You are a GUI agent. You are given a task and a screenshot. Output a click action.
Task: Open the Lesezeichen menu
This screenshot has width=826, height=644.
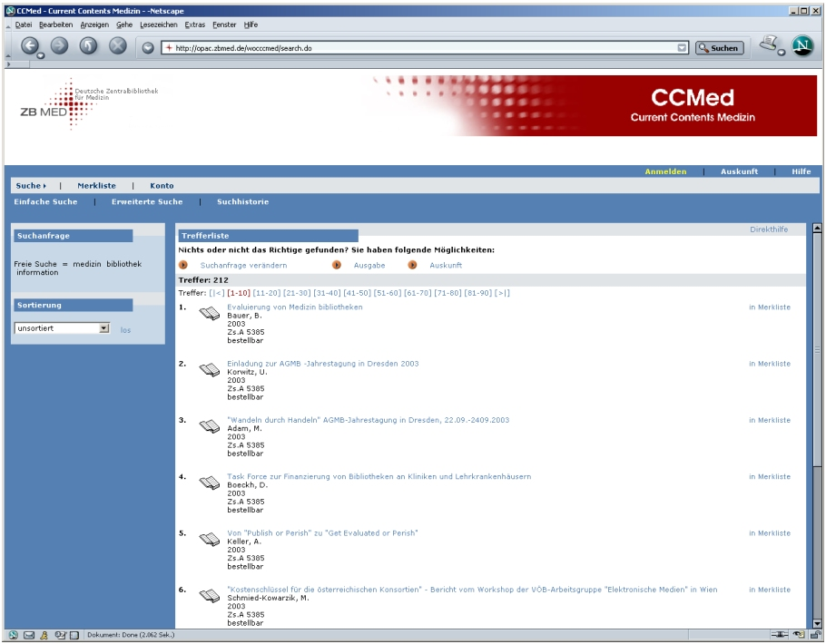158,24
